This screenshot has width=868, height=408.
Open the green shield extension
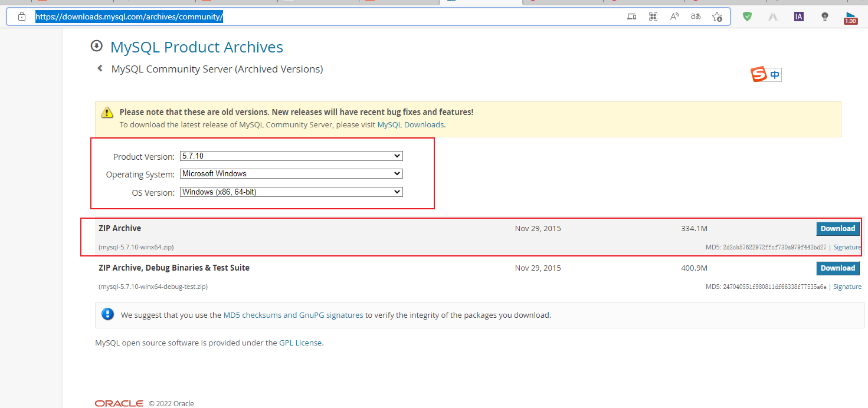[x=747, y=17]
